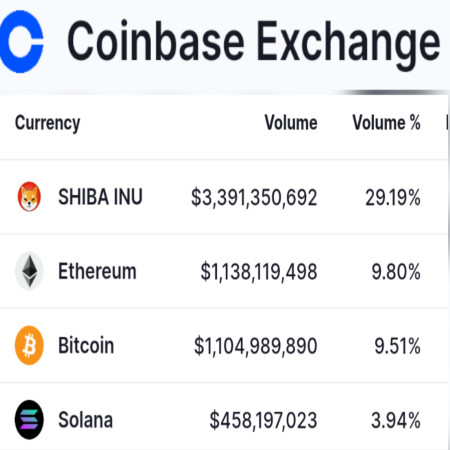Image resolution: width=450 pixels, height=450 pixels.
Task: Sort by the Volume column header
Action: point(291,122)
